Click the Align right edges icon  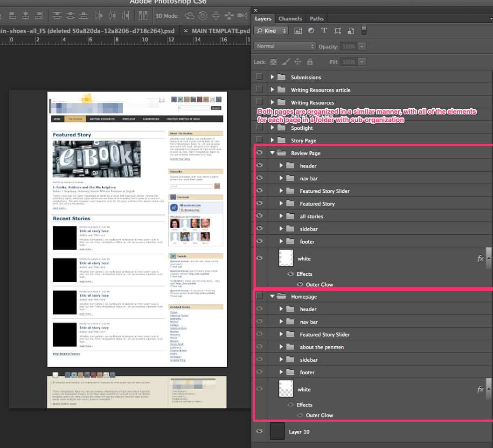[x=39, y=15]
